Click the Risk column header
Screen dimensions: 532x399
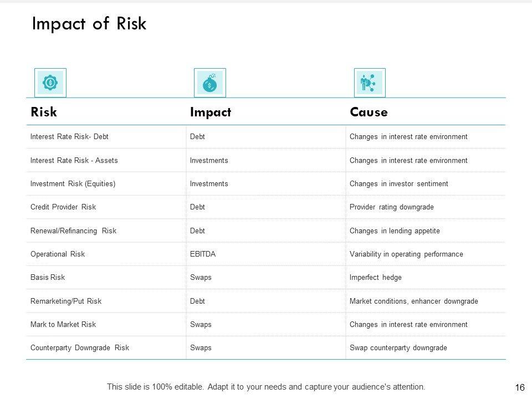44,112
